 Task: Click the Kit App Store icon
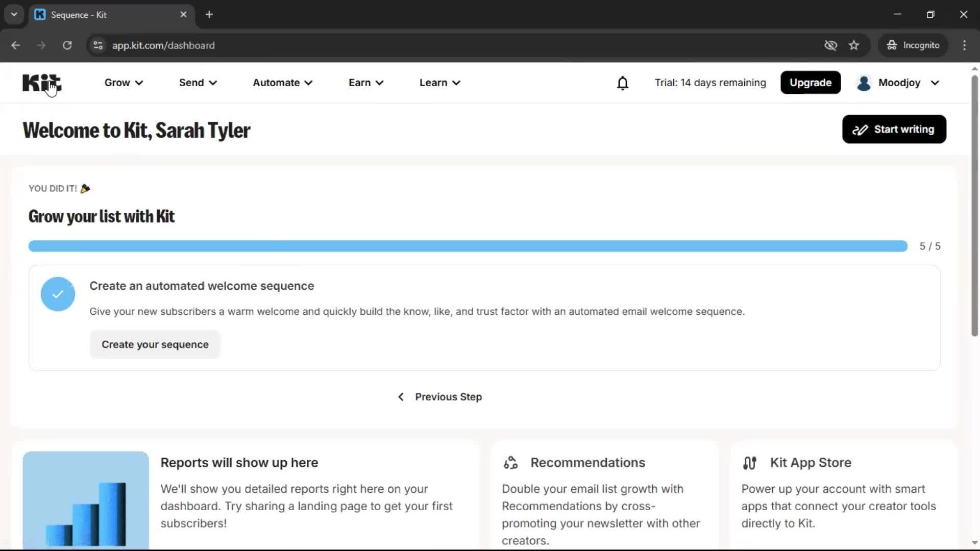[x=749, y=463]
